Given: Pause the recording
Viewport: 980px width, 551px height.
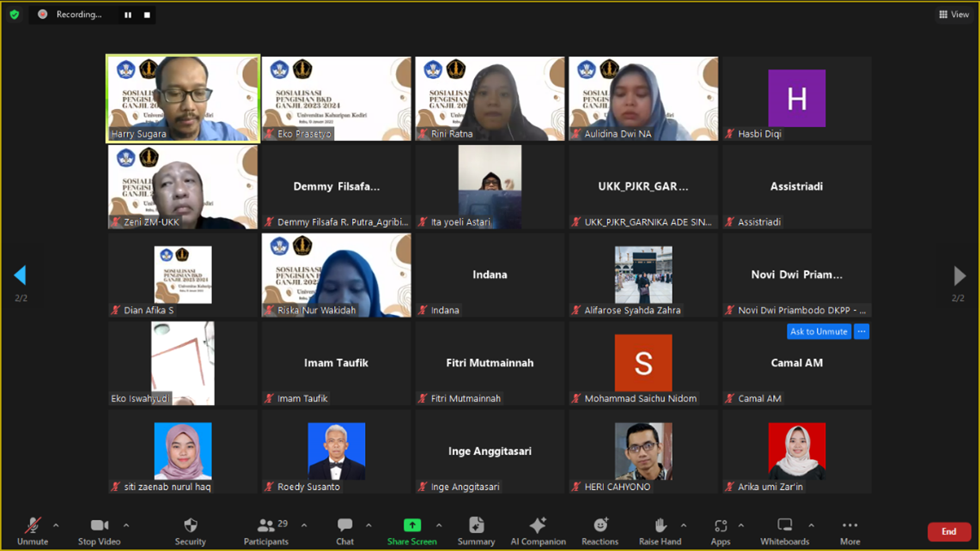Looking at the screenshot, I should click(x=128, y=15).
